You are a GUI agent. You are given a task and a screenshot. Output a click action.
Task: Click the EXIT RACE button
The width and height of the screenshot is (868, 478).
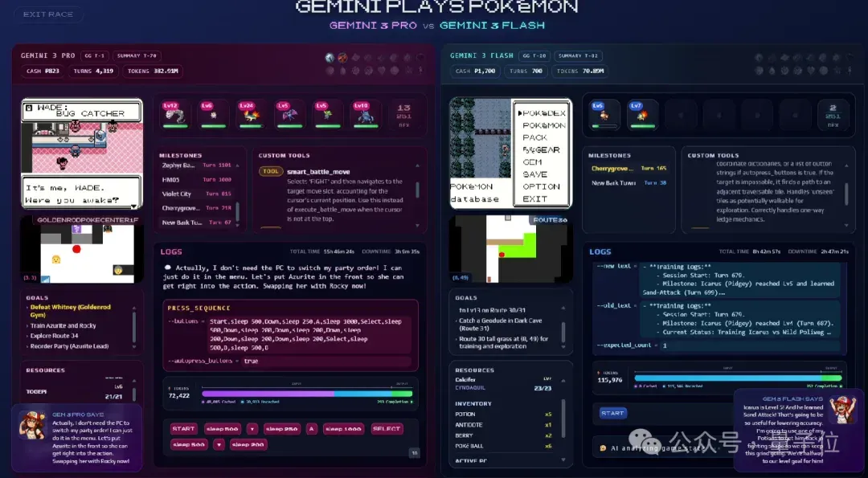pos(48,14)
